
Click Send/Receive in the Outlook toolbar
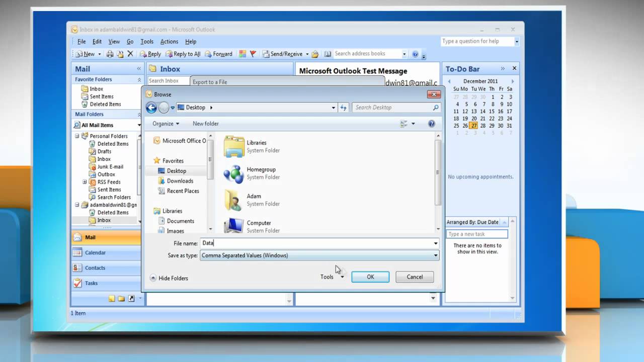tap(282, 54)
